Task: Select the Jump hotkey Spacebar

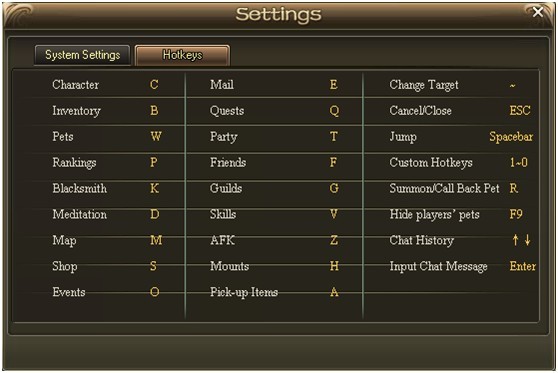Action: click(x=511, y=137)
